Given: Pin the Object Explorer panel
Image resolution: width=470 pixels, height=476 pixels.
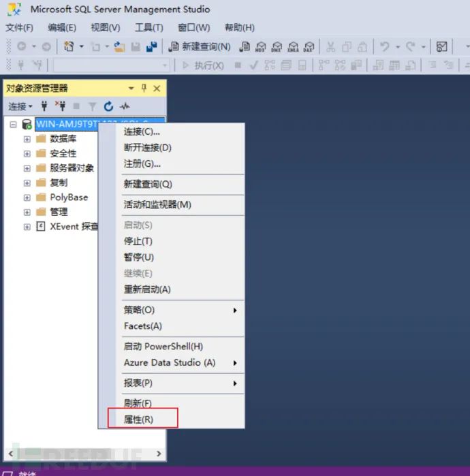Looking at the screenshot, I should [x=144, y=89].
